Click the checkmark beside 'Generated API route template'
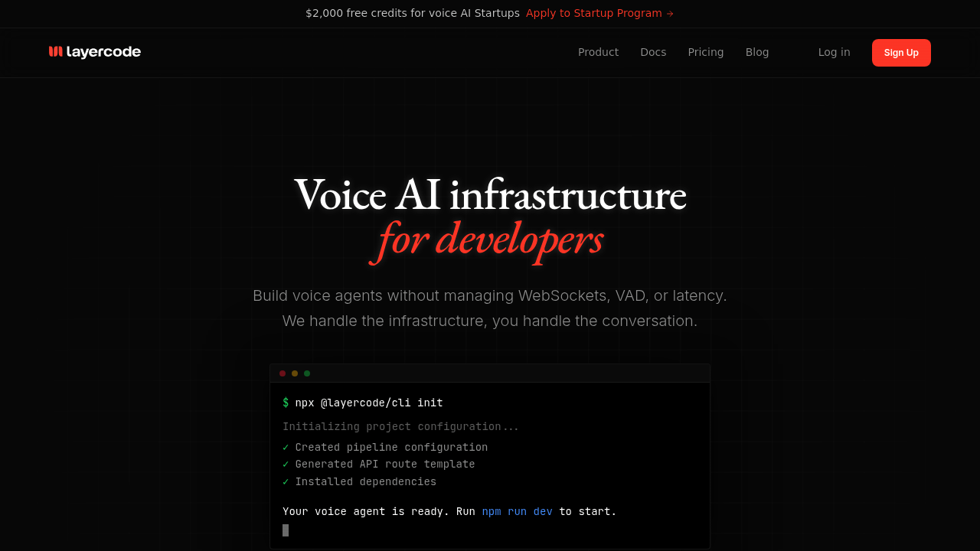 [x=285, y=464]
